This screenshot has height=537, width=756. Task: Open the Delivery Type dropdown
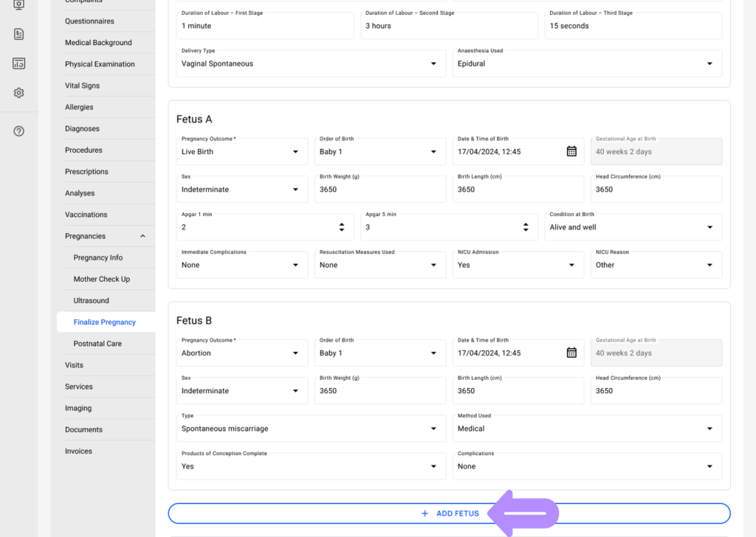pyautogui.click(x=310, y=63)
